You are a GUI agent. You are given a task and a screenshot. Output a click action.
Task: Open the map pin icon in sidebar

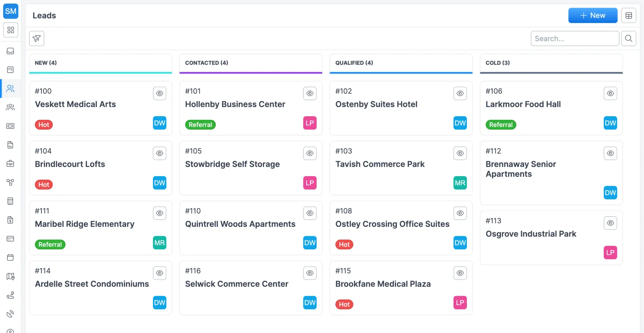click(x=10, y=276)
